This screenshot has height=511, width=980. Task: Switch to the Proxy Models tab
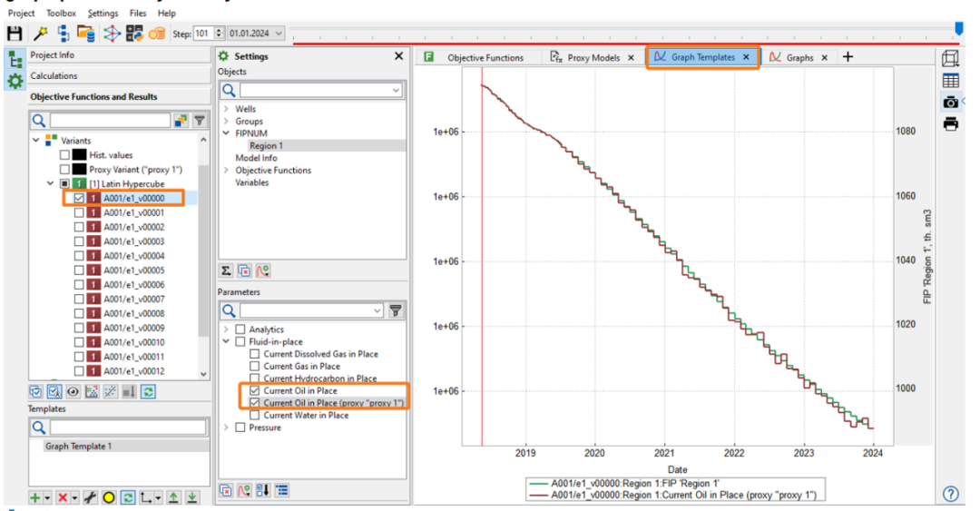(592, 57)
